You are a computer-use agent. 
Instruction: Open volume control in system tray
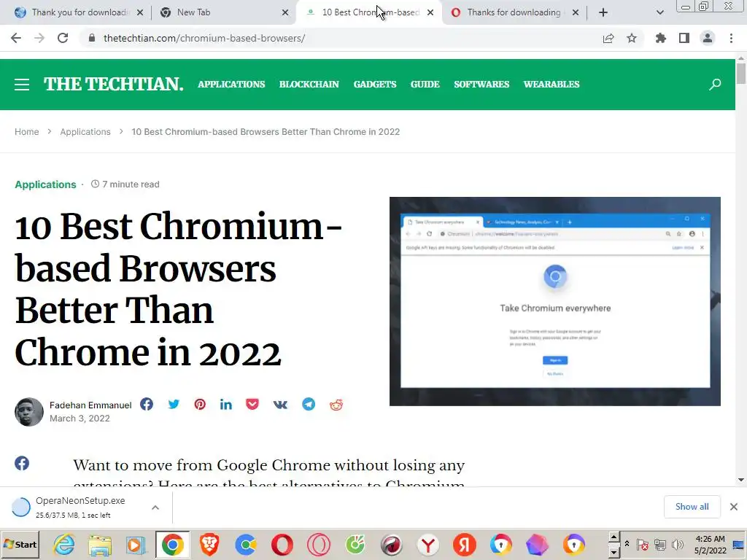click(x=677, y=544)
